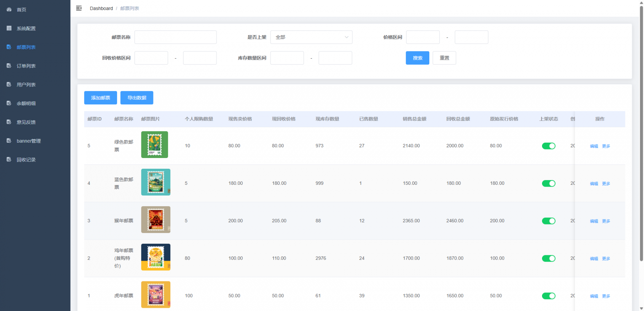Open banner管理 menu item
Viewport: 644px width, 311px height.
(35, 141)
